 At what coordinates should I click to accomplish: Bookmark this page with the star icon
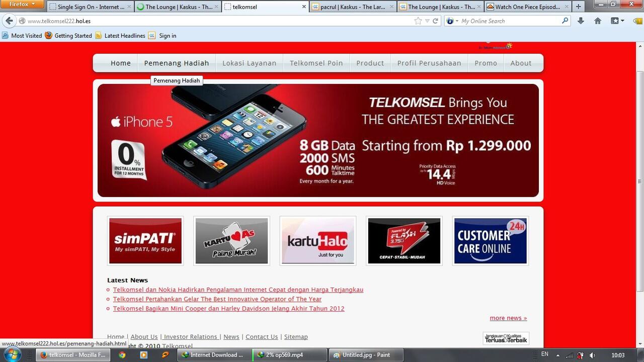coord(418,21)
